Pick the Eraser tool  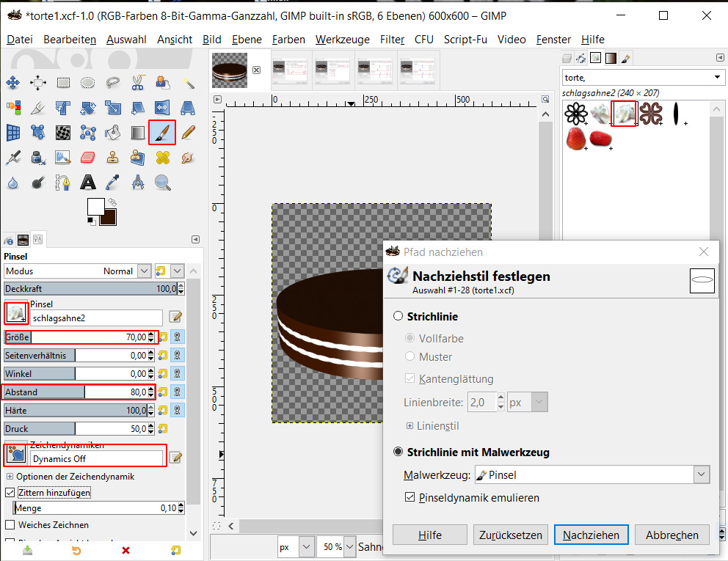87,157
